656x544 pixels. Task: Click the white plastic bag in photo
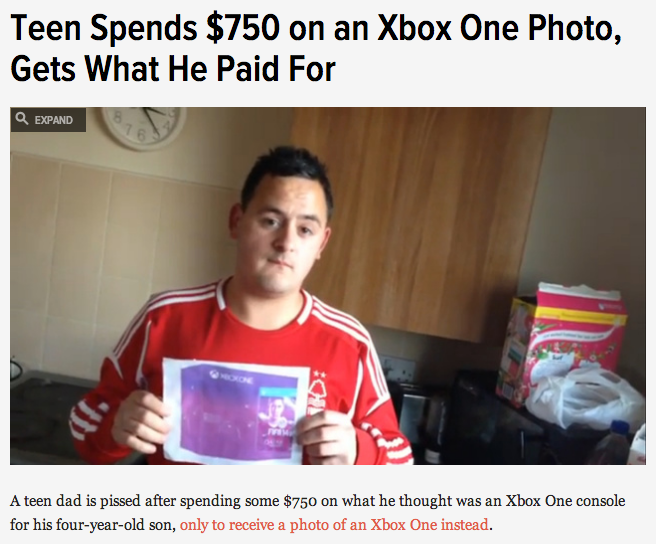586,398
